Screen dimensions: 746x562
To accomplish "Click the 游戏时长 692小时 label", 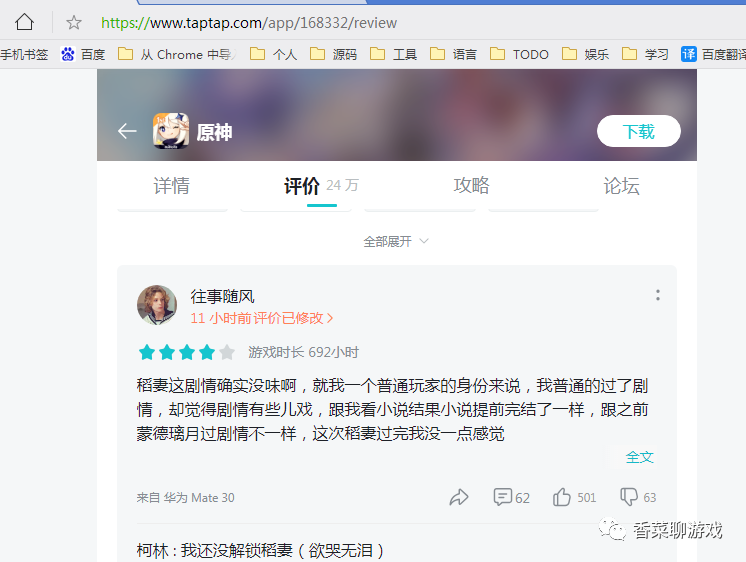I will point(304,353).
